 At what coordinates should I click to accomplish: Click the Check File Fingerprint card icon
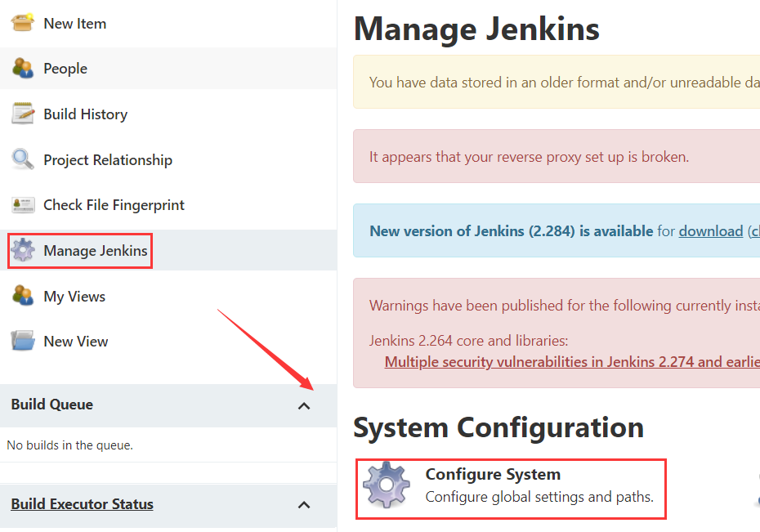click(x=23, y=205)
